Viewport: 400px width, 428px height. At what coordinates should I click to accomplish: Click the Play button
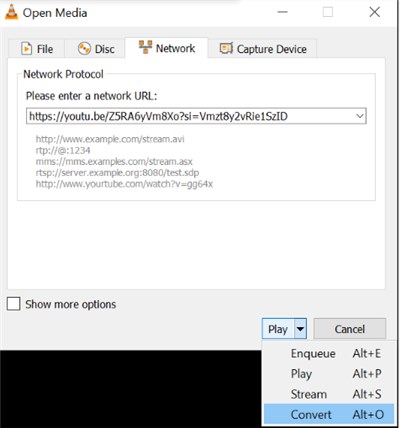tap(278, 329)
